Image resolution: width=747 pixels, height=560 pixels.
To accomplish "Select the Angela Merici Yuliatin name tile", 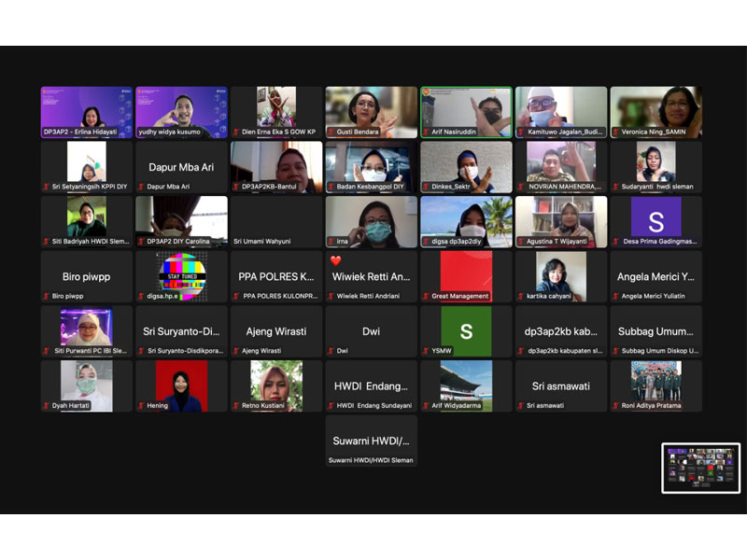I will [x=655, y=276].
